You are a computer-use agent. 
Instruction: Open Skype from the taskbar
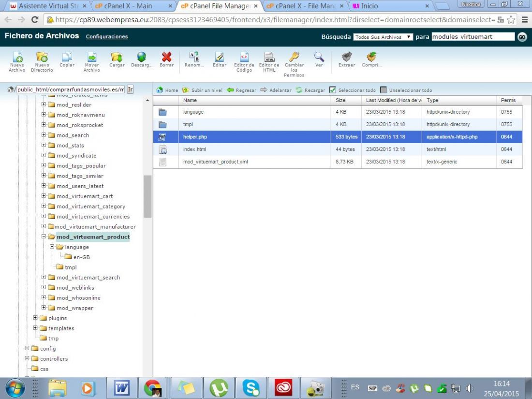(x=251, y=388)
